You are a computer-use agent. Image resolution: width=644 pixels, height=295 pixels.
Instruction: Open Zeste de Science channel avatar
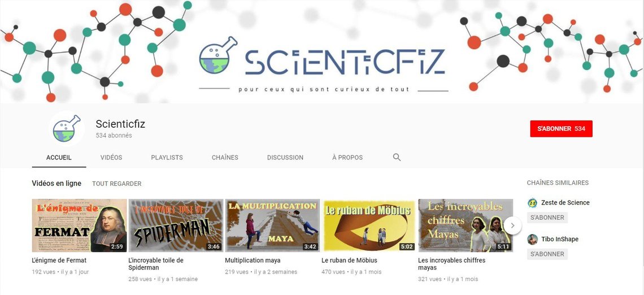pos(532,202)
